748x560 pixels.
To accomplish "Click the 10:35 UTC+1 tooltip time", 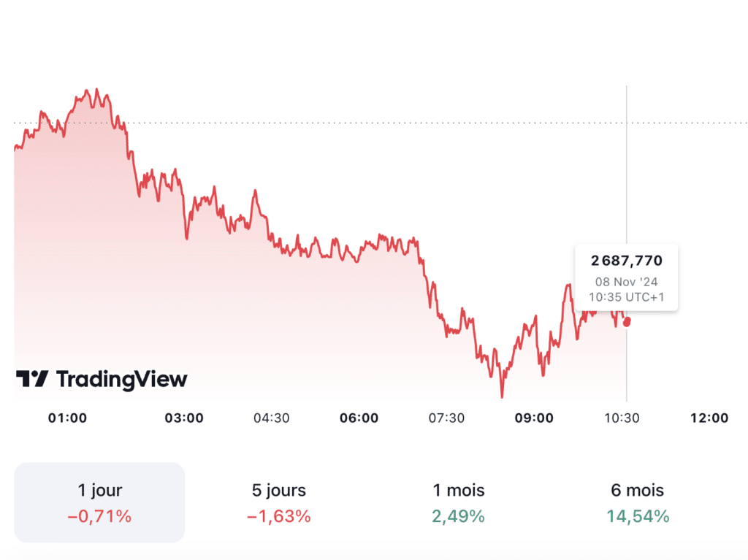I will (x=627, y=297).
